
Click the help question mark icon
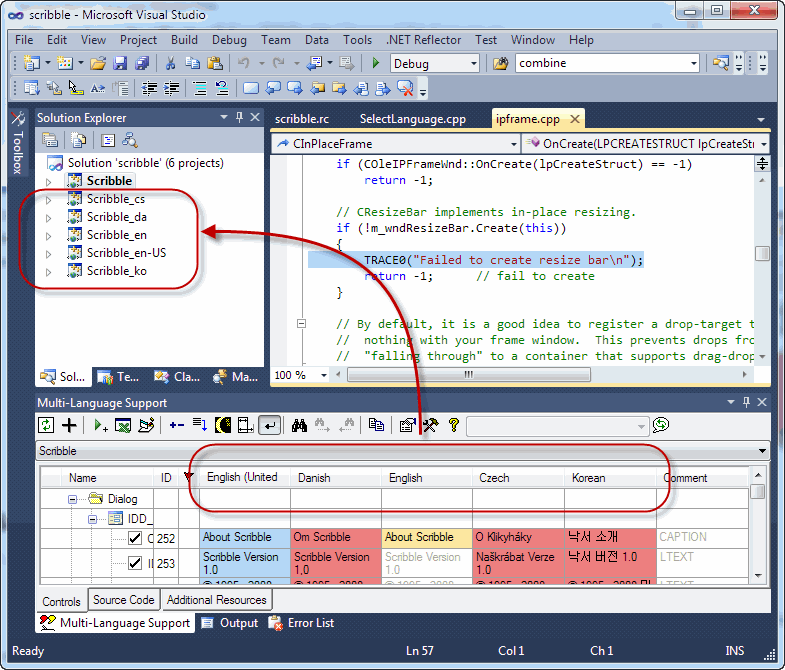click(453, 425)
